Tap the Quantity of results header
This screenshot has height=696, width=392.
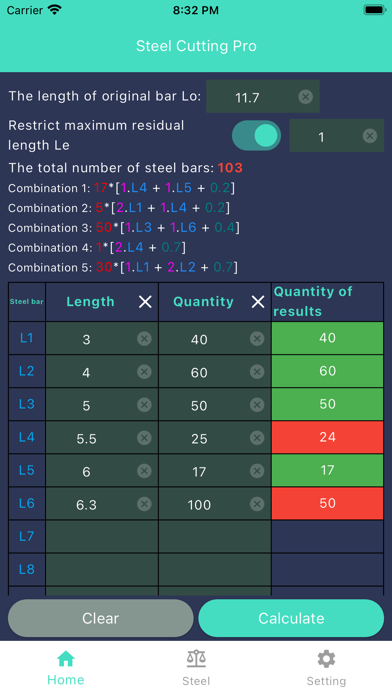[x=328, y=301]
